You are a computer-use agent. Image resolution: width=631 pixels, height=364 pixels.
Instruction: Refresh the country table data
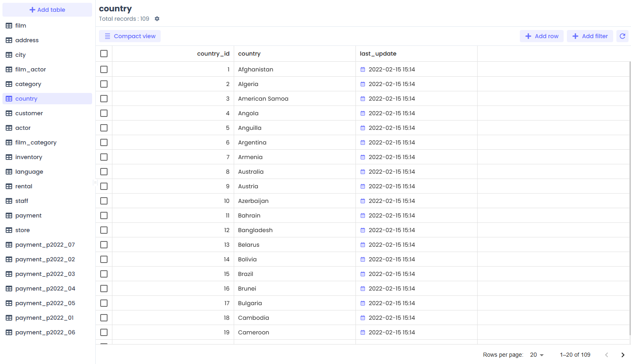(622, 36)
